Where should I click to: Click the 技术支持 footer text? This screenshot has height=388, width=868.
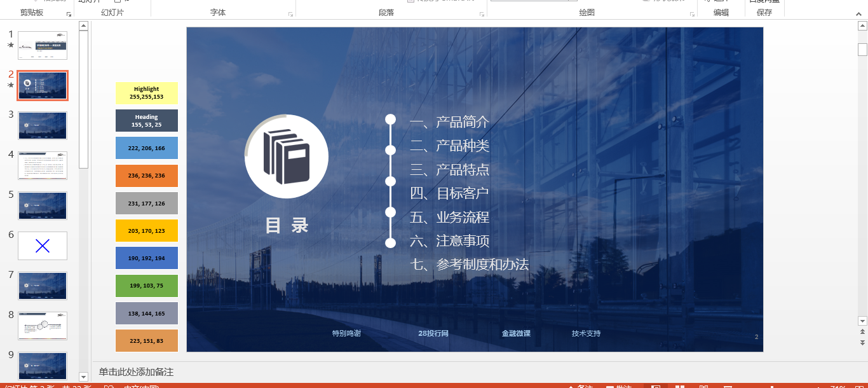coord(586,333)
